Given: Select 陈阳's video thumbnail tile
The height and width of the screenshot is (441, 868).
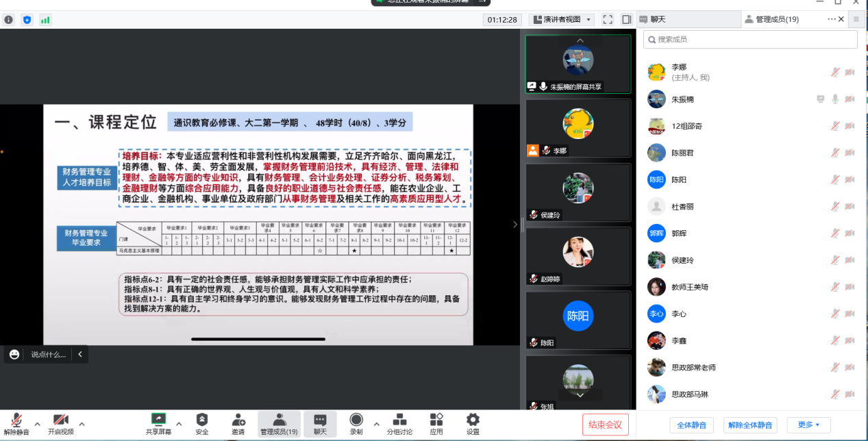Looking at the screenshot, I should tap(578, 320).
